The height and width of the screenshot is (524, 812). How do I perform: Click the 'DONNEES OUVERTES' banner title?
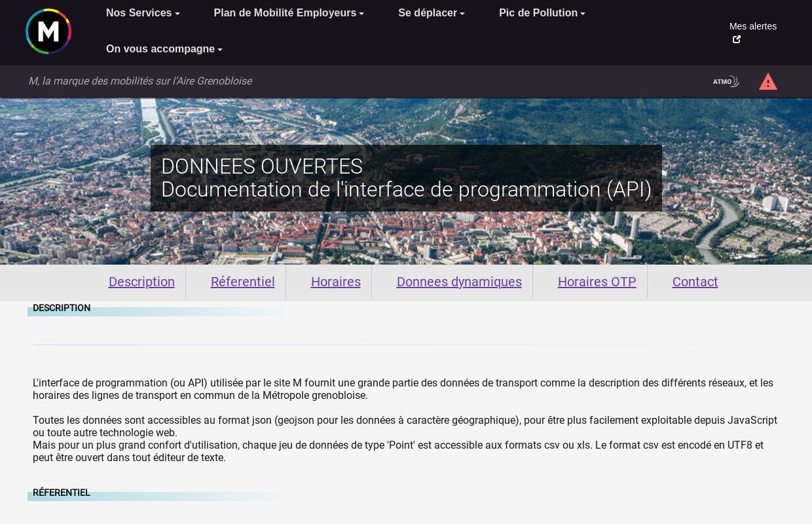(262, 166)
